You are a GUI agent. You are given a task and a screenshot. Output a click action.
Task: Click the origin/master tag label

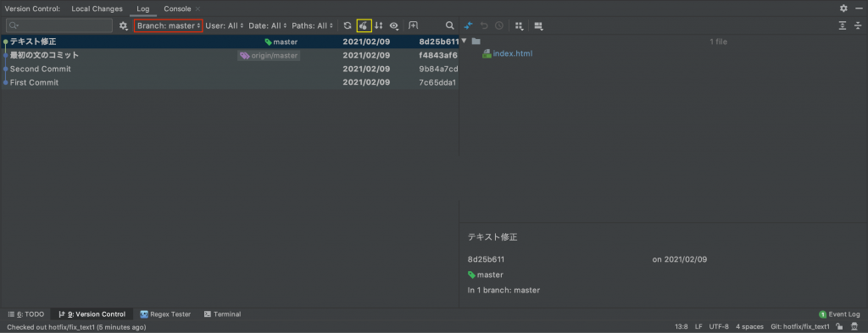tap(270, 55)
